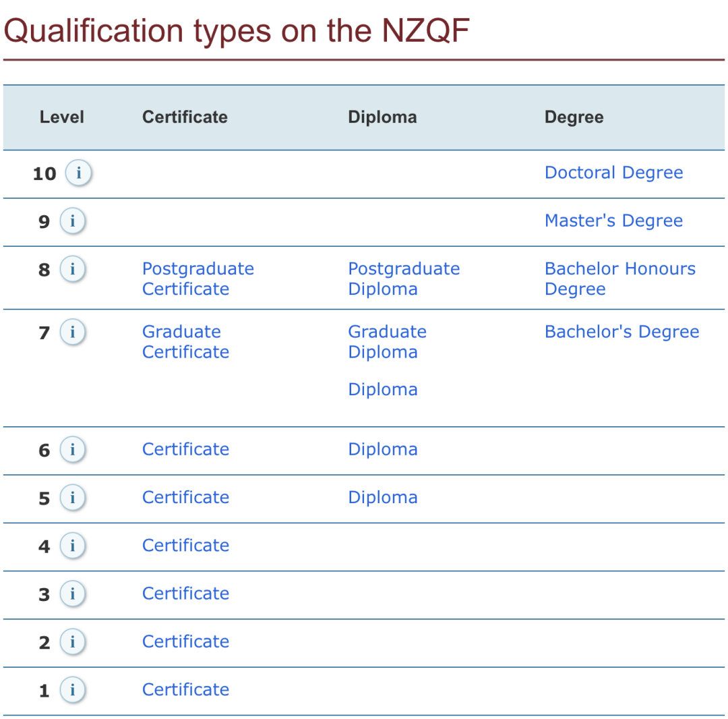
Task: Tap the Level 1 info icon
Action: click(73, 689)
